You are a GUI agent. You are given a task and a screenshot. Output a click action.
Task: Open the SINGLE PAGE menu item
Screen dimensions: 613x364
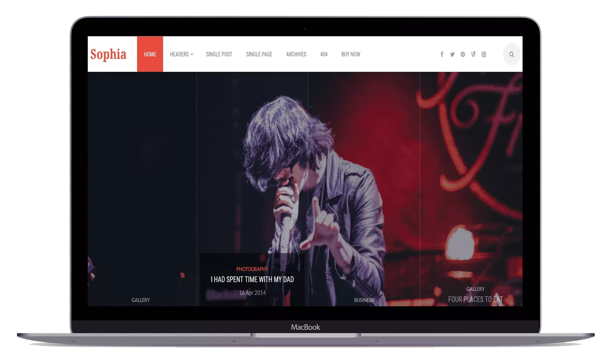pyautogui.click(x=259, y=54)
